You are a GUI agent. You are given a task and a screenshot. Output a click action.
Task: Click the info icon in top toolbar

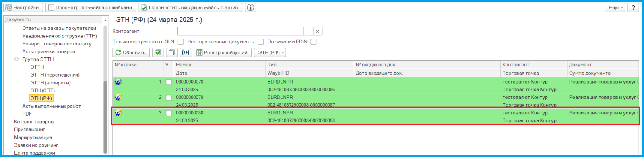coord(250,7)
